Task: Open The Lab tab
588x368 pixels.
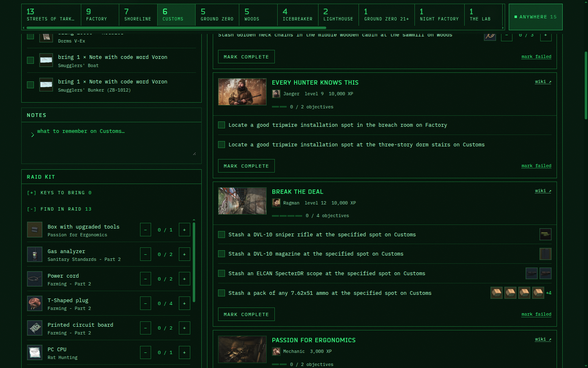Action: [x=483, y=15]
